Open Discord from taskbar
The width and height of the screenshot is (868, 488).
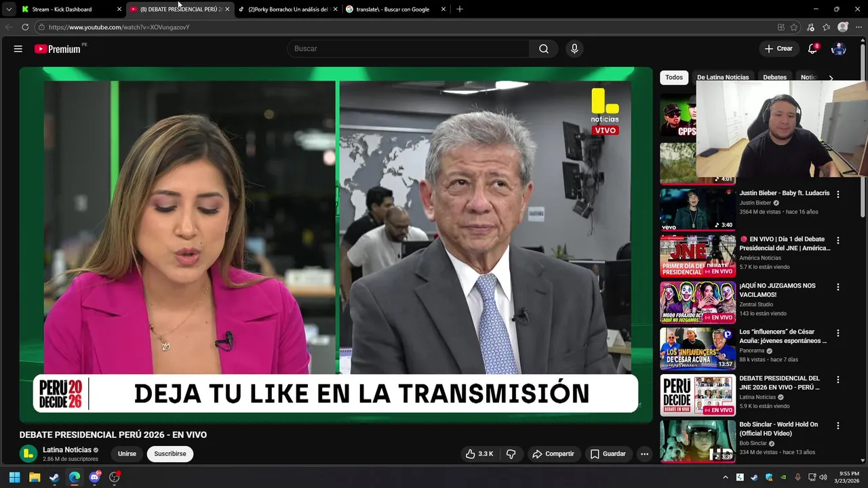(x=94, y=477)
